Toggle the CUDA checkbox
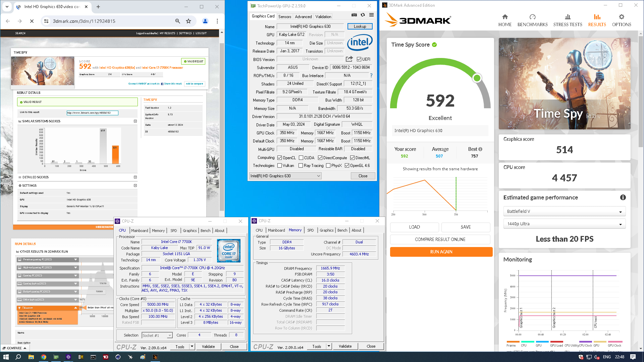Viewport: 644px width, 362px height. pyautogui.click(x=301, y=158)
